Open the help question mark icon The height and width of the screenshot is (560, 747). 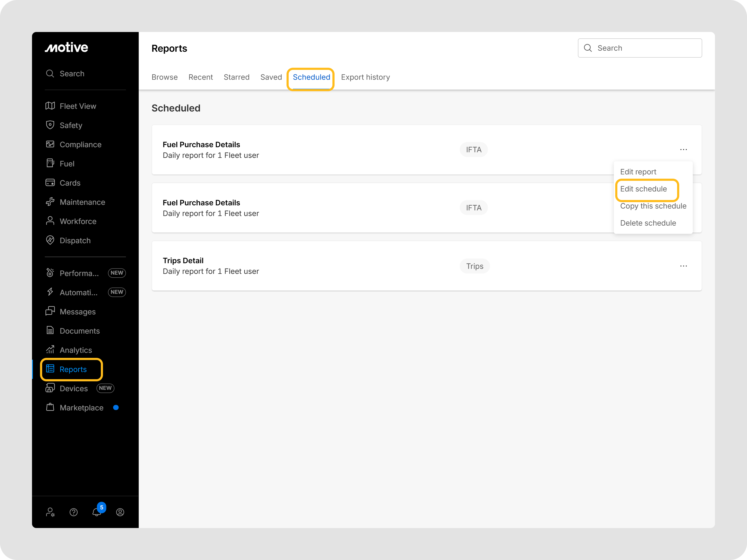pos(74,512)
